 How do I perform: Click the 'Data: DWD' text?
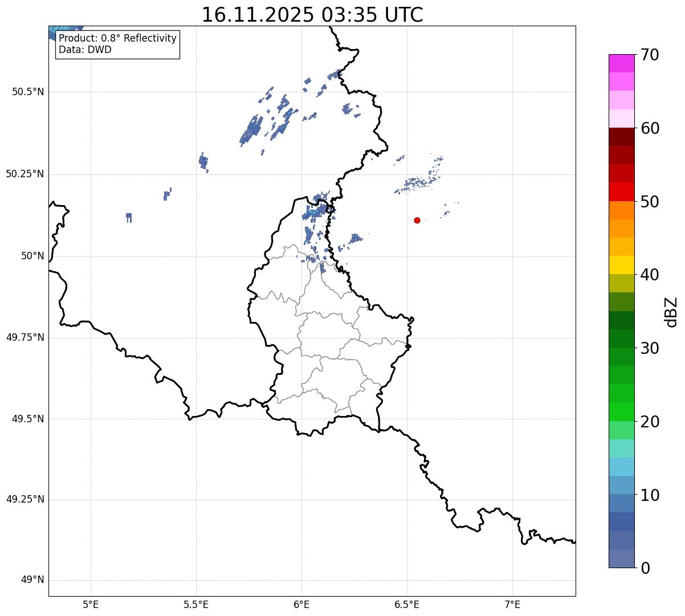pos(85,50)
